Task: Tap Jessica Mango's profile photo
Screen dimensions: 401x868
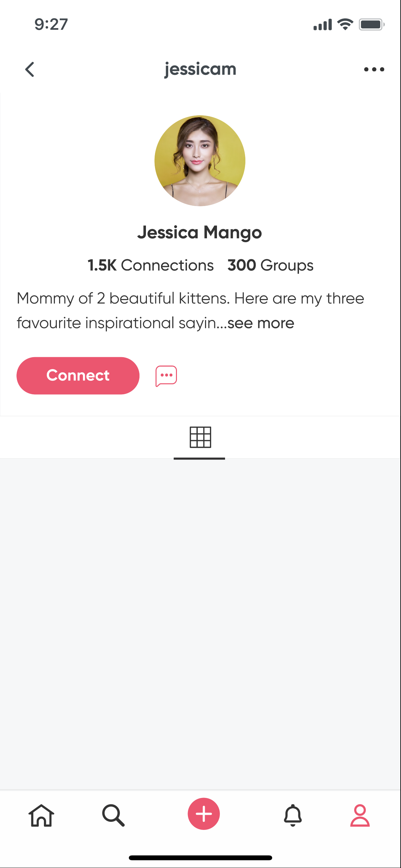Action: 200,161
